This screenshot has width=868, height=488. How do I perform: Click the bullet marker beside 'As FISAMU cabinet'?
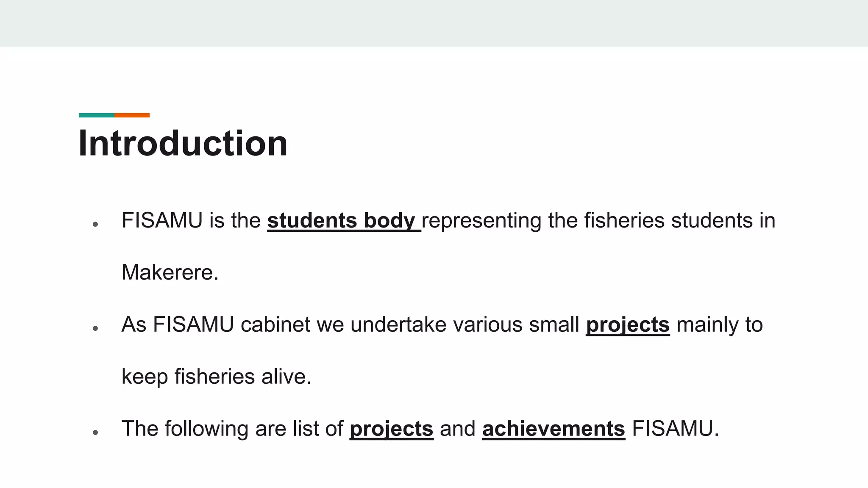pyautogui.click(x=95, y=328)
